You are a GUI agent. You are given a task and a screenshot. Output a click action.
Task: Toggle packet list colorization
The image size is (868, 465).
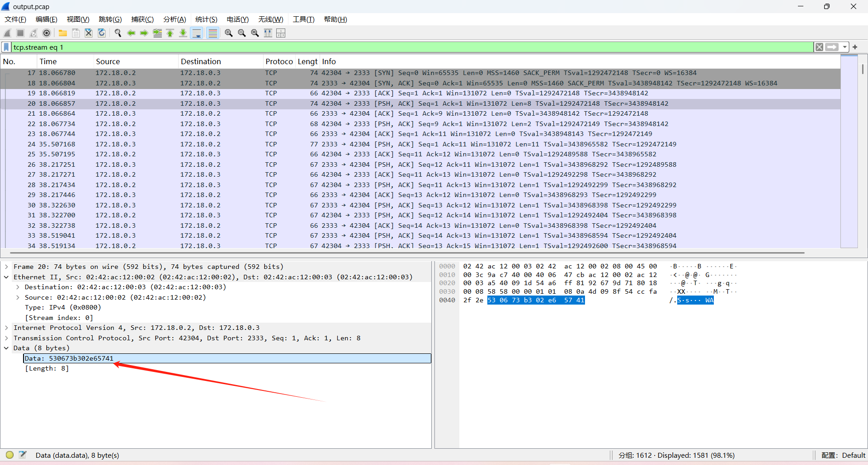coord(212,33)
